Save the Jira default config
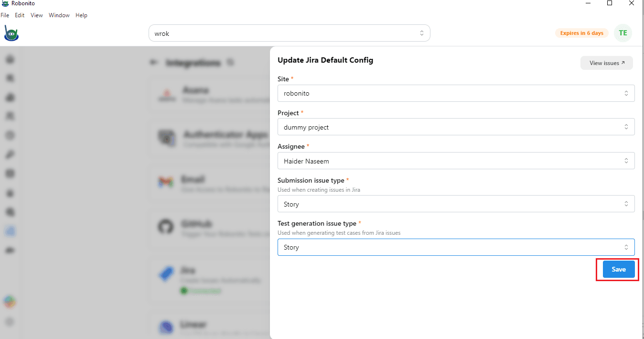This screenshot has width=644, height=339. [619, 269]
